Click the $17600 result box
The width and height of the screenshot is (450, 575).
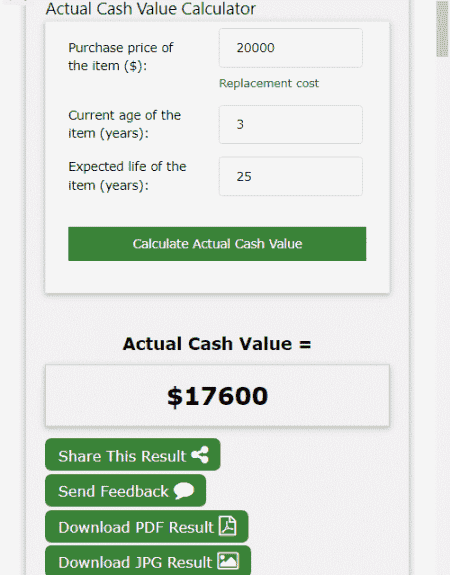point(217,396)
